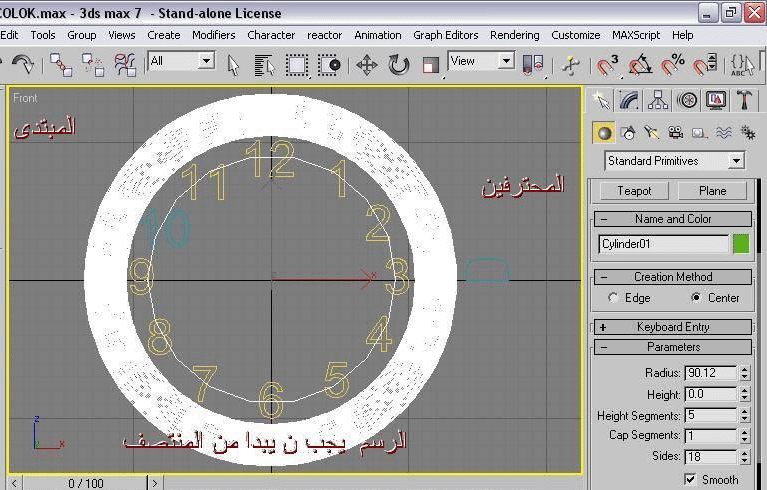Screen dimensions: 767x490
Task: Open the Create menu
Action: [x=164, y=35]
